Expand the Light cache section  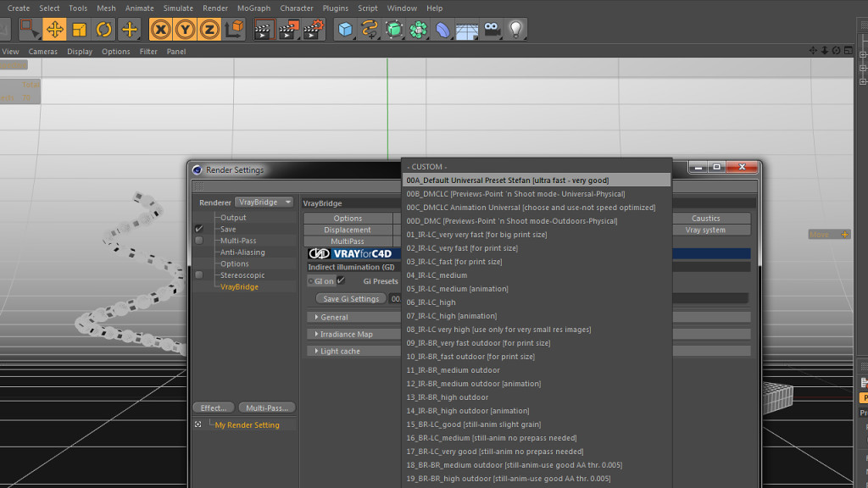[340, 352]
